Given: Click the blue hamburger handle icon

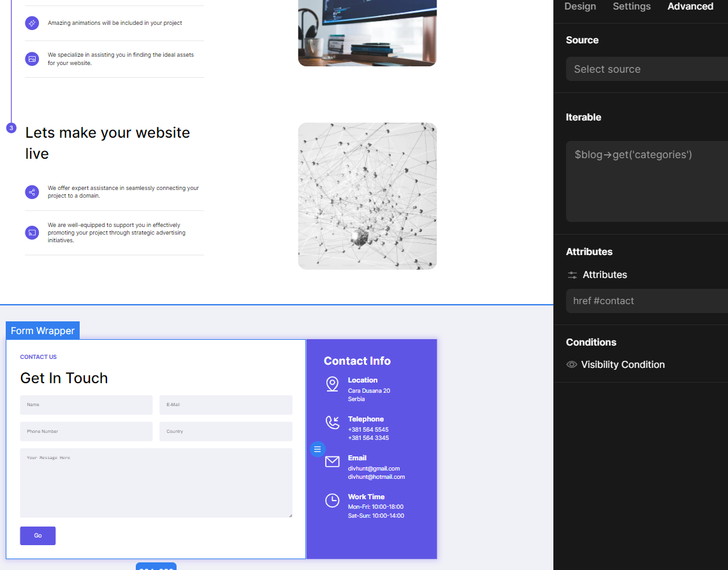Looking at the screenshot, I should (317, 449).
